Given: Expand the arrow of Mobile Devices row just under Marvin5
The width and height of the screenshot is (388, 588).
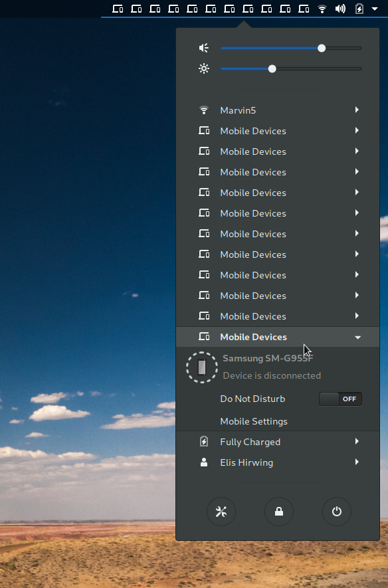Looking at the screenshot, I should 357,130.
